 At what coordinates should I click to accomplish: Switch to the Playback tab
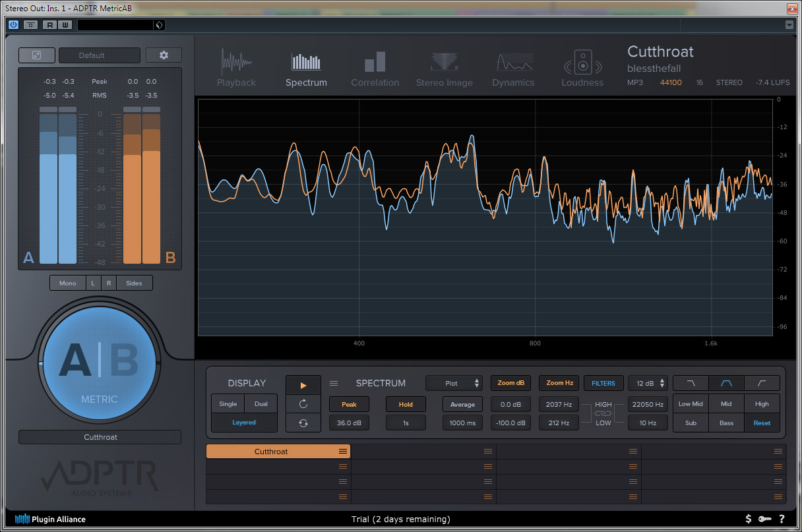pyautogui.click(x=236, y=69)
